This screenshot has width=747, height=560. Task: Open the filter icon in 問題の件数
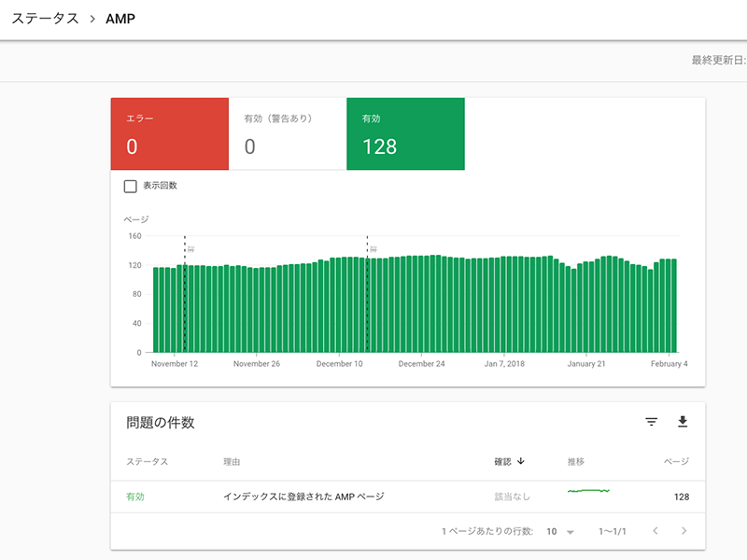coord(652,422)
